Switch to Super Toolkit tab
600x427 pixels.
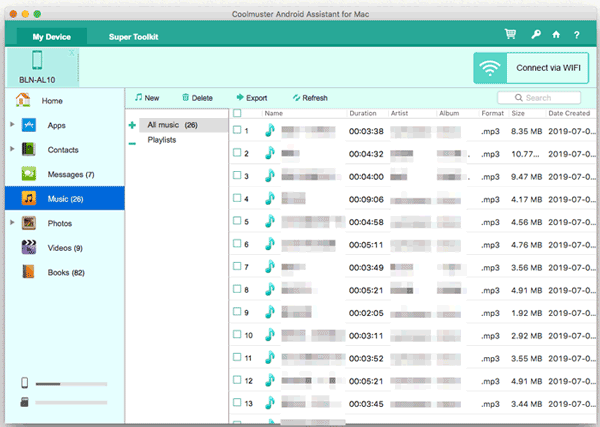133,37
